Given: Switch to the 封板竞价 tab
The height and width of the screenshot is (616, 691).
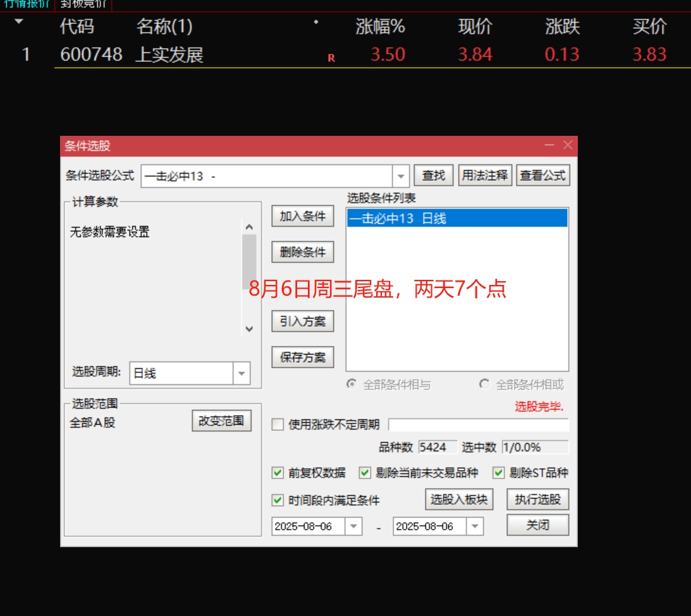Looking at the screenshot, I should click(83, 4).
